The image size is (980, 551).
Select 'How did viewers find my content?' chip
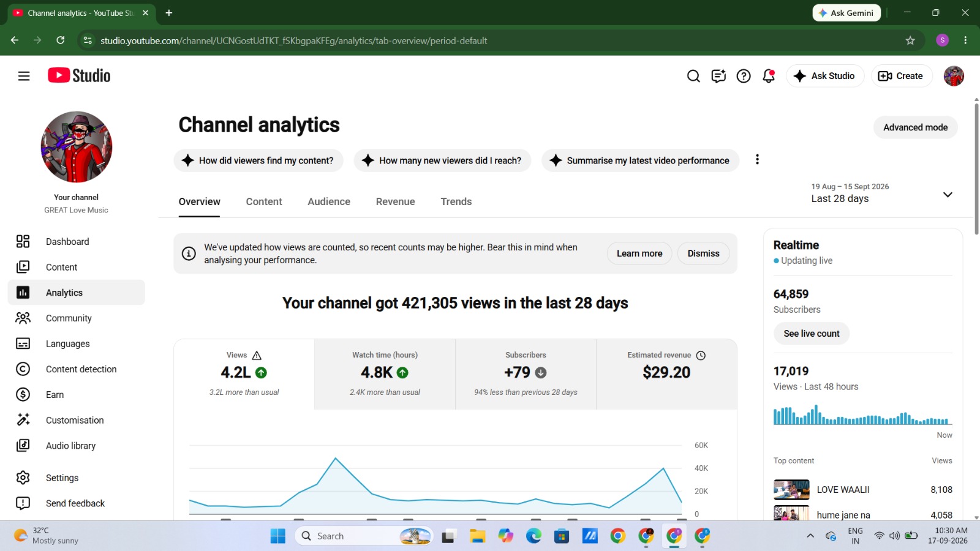coord(258,160)
